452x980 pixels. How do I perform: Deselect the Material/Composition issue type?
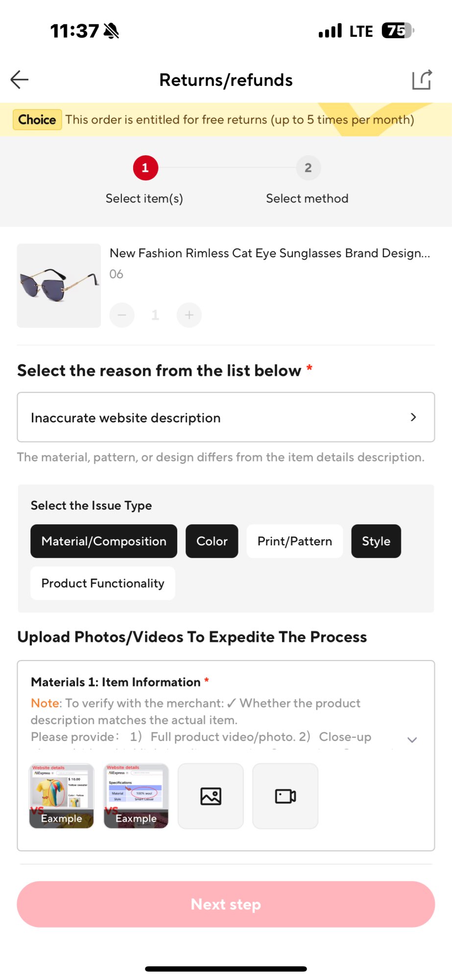tap(104, 541)
